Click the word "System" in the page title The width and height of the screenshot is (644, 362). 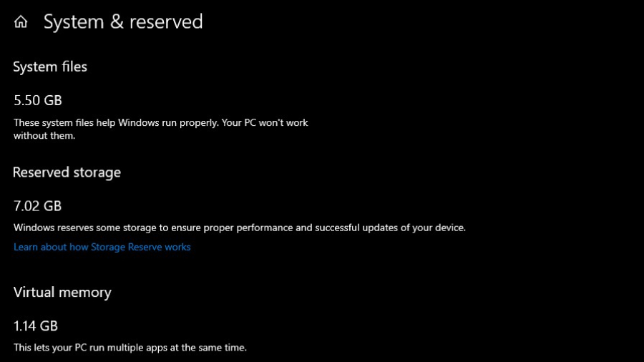74,22
